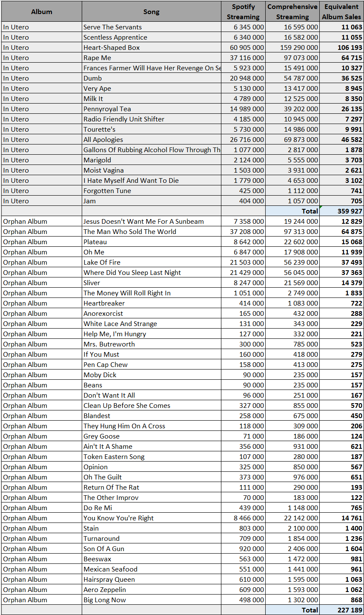The image size is (364, 615).
Task: Select Radio Friendly Unit Shifter cell
Action: click(151, 119)
